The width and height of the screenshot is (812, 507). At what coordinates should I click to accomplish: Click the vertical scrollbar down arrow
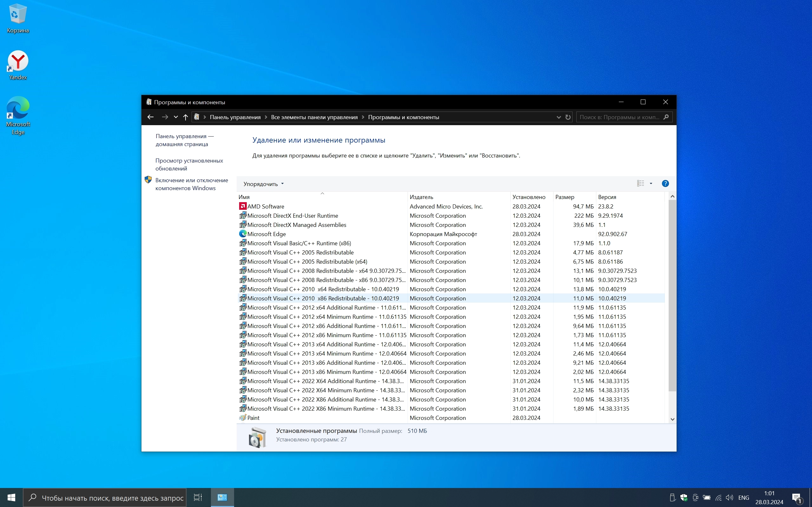[672, 419]
